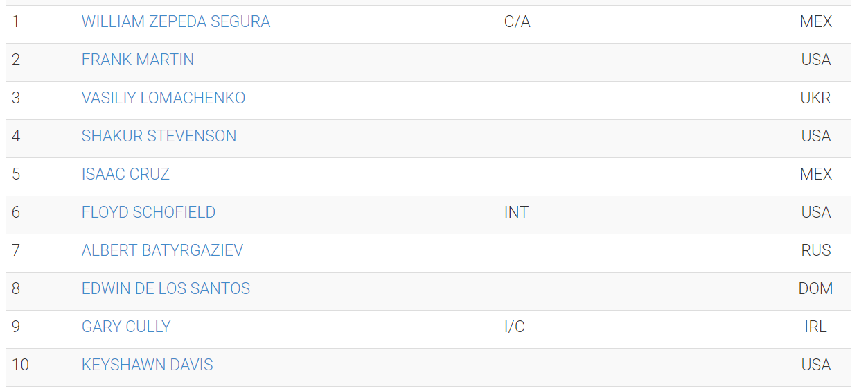The width and height of the screenshot is (868, 389).
Task: Click the MEX code in Isaac Cruz row
Action: click(x=816, y=174)
